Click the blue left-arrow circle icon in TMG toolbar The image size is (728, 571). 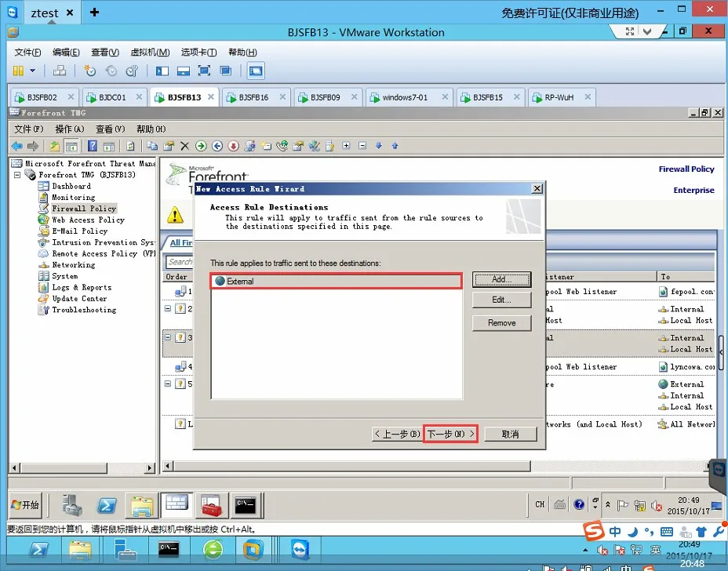[217, 146]
